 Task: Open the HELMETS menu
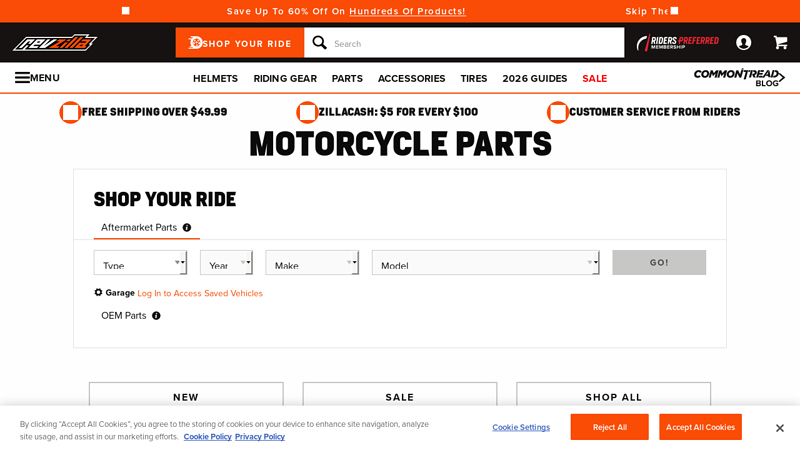tap(215, 79)
